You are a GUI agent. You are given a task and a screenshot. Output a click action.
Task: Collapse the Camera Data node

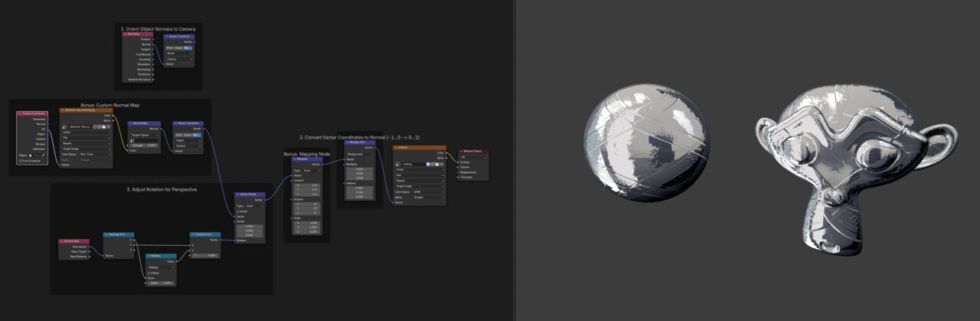coord(61,241)
